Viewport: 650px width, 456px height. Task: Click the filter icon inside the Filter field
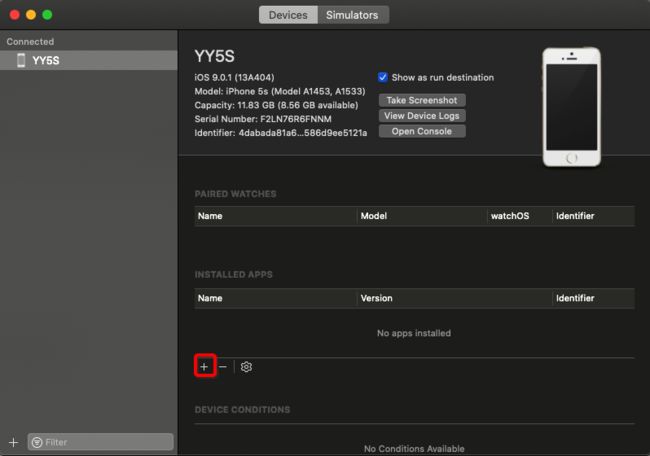click(37, 442)
